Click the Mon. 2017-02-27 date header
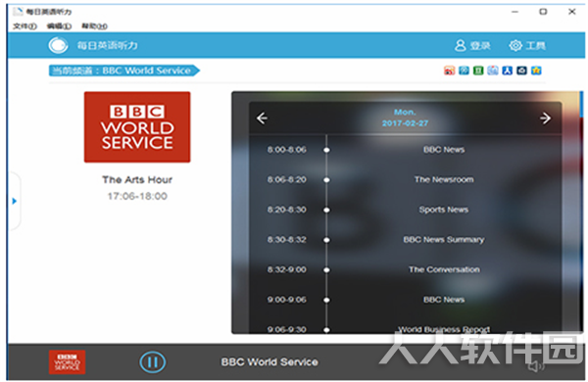Viewport: 588px width, 382px height. pos(405,118)
